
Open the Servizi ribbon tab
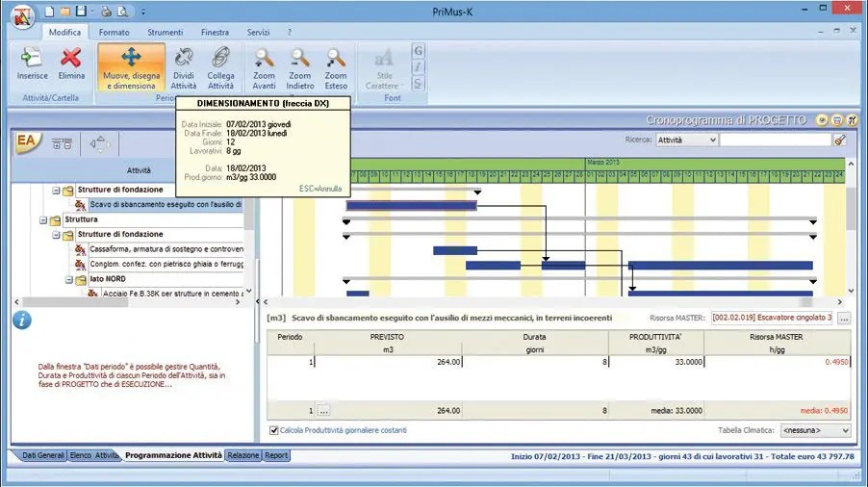pos(258,32)
